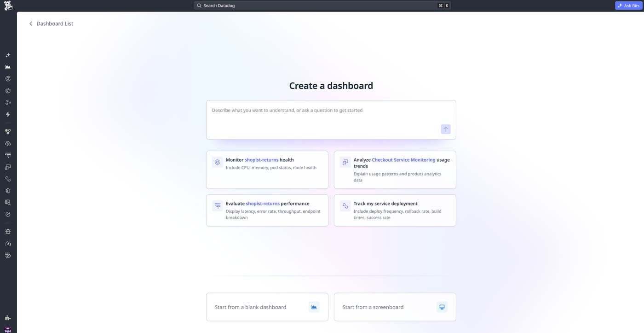Click the ⌘K shortcut hint in search bar
The width and height of the screenshot is (644, 333).
[444, 6]
